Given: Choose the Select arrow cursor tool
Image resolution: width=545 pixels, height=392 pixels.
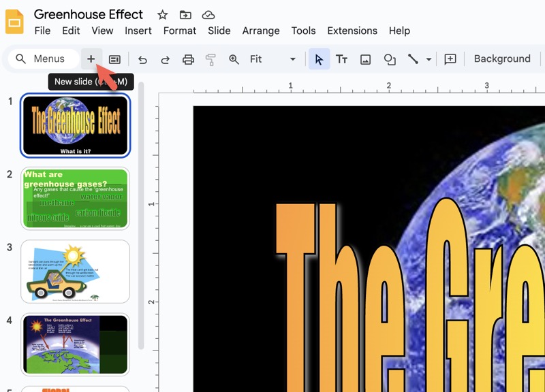Looking at the screenshot, I should 319,59.
